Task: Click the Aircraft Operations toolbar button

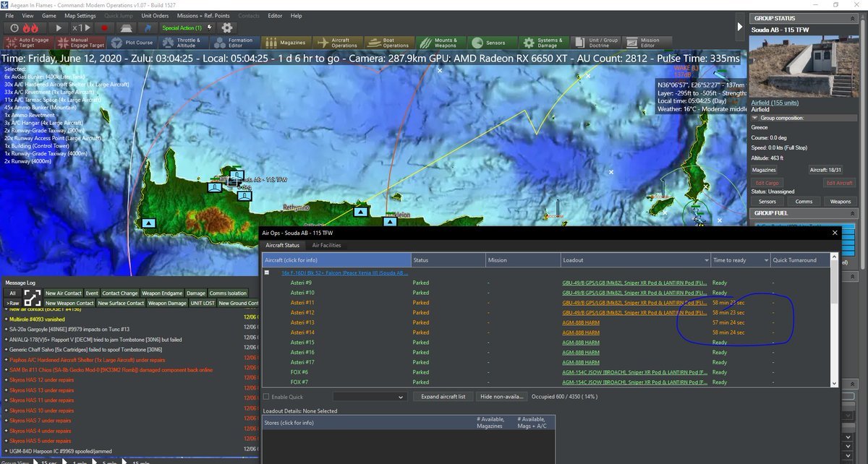Action: (339, 43)
